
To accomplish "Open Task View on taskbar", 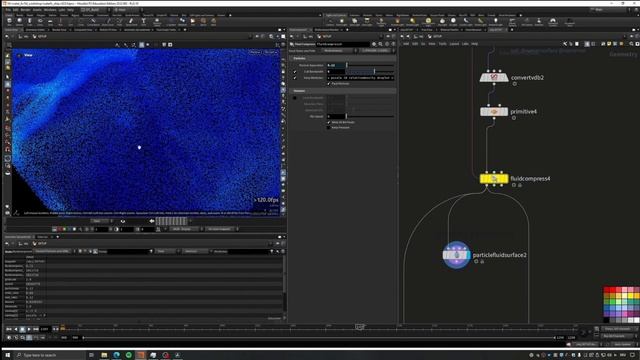I will point(91,355).
